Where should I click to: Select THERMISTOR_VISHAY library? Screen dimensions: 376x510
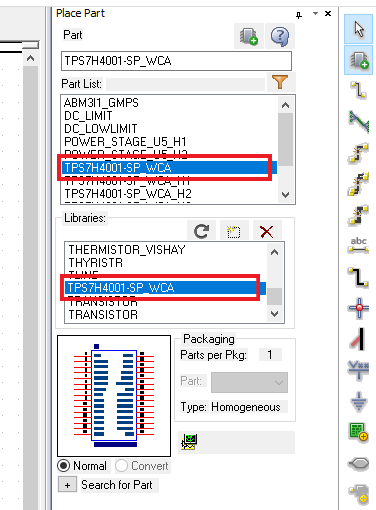[x=127, y=250]
